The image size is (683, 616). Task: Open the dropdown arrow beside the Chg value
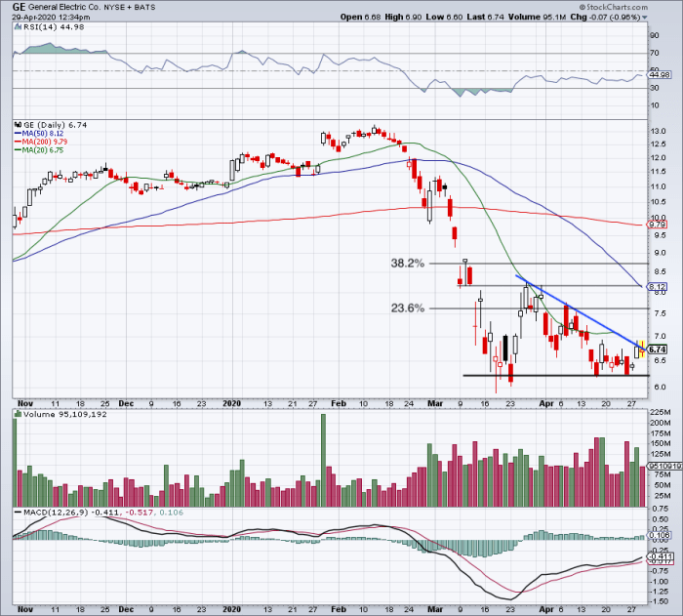(x=645, y=18)
